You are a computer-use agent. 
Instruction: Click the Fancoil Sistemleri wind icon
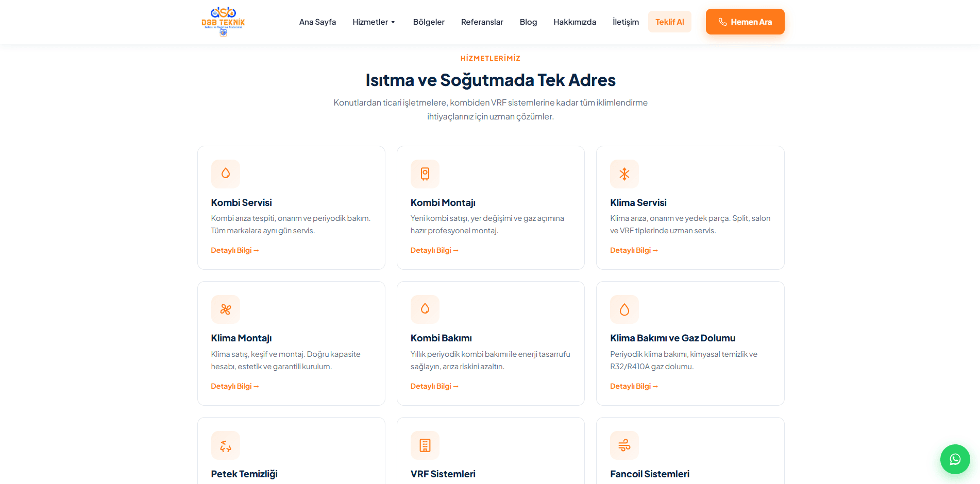(624, 445)
